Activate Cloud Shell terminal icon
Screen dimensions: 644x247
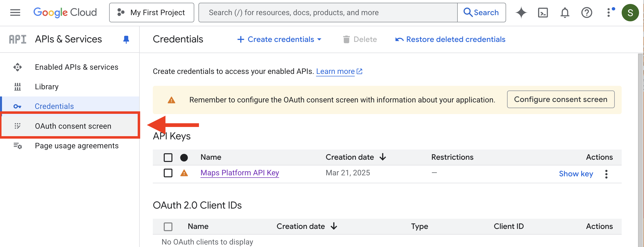pos(543,12)
